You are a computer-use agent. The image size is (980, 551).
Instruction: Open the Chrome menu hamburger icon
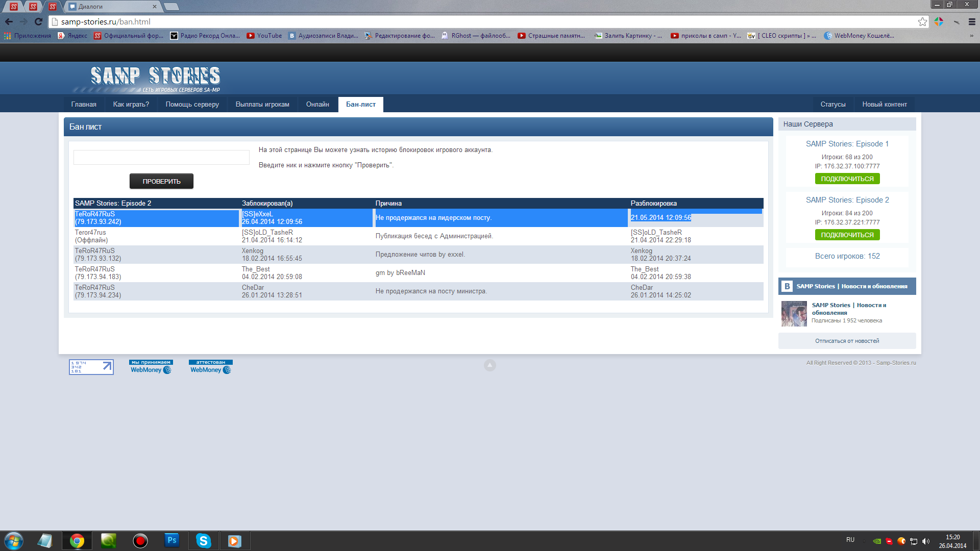[972, 21]
